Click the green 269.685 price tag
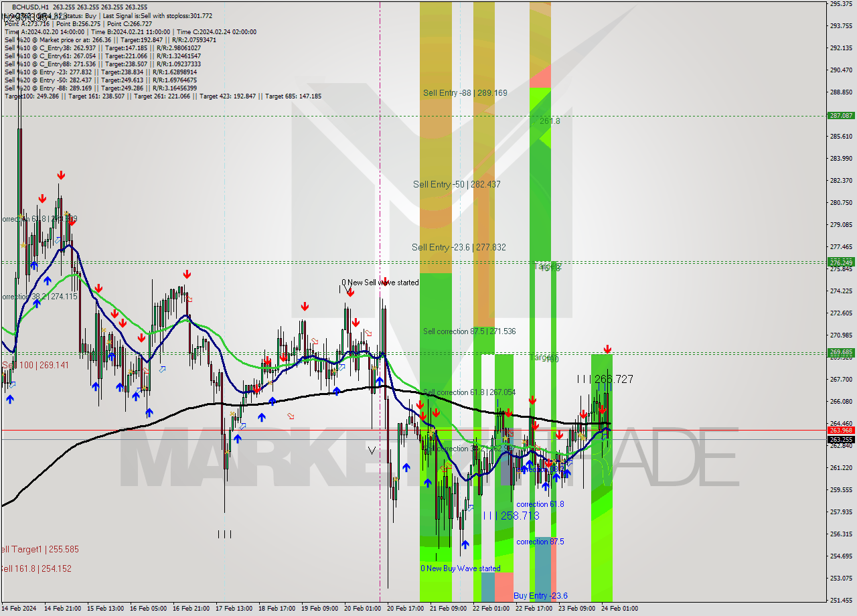 [841, 352]
